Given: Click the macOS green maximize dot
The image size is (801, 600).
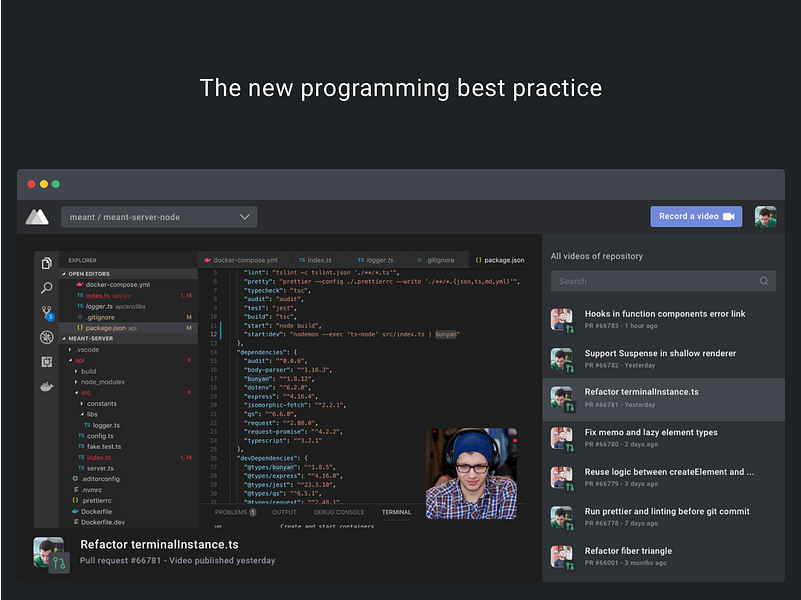Looking at the screenshot, I should [x=56, y=184].
